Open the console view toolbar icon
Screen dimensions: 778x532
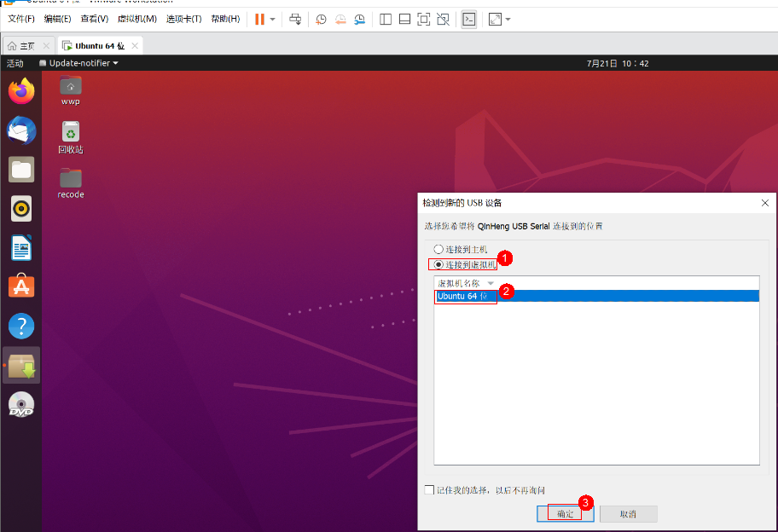tap(468, 19)
